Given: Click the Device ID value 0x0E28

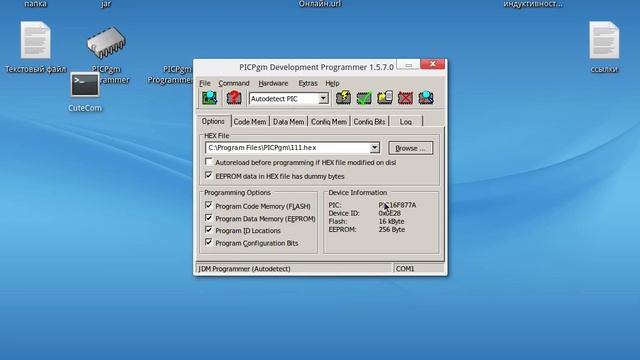Looking at the screenshot, I should click(x=389, y=213).
